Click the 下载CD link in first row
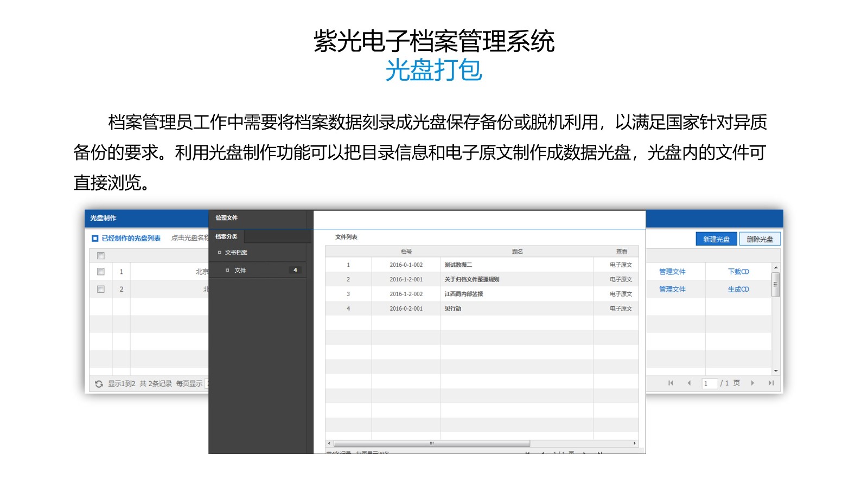The image size is (868, 488). pos(738,272)
